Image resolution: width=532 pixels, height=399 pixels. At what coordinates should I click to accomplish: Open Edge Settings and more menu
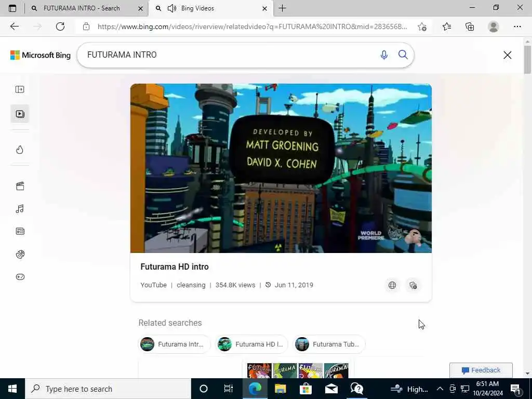[x=517, y=26]
